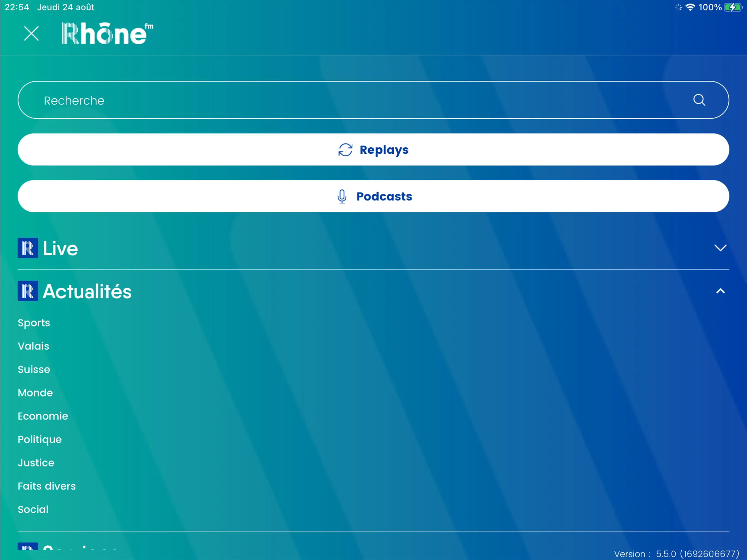This screenshot has width=747, height=560.
Task: Select the Sports category
Action: (34, 323)
